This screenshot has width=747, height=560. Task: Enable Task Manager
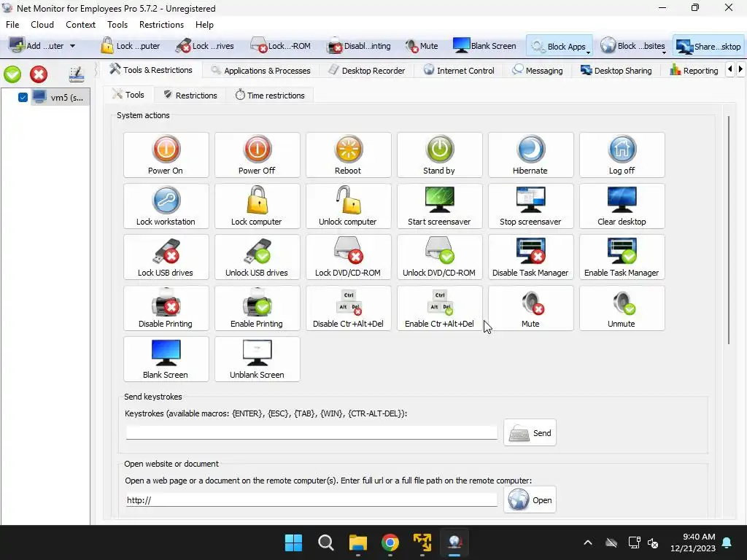click(622, 257)
